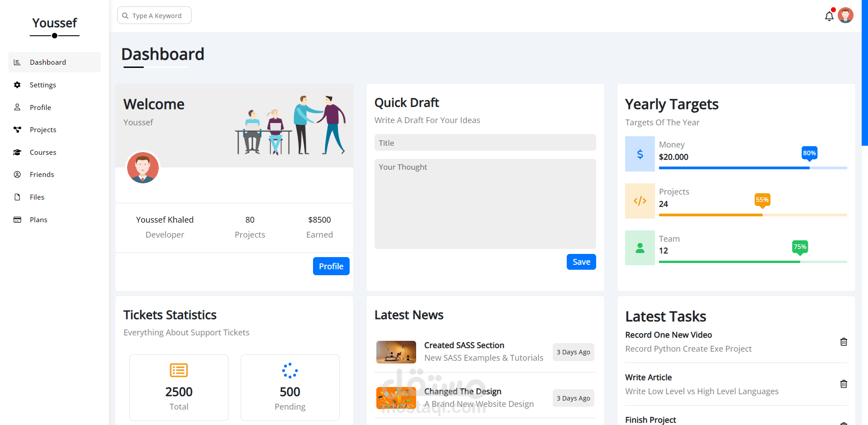Image resolution: width=868 pixels, height=425 pixels.
Task: Open the Created SASS Section news item
Action: (485, 352)
